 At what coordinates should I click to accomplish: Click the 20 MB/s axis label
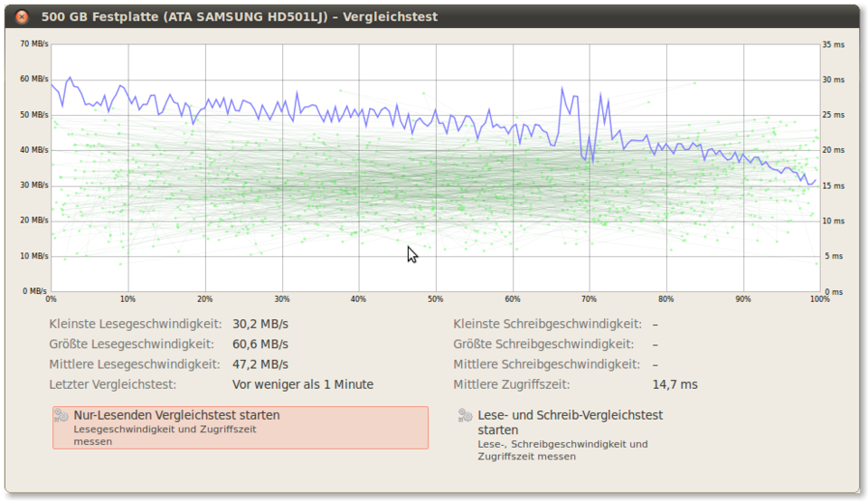tap(34, 221)
